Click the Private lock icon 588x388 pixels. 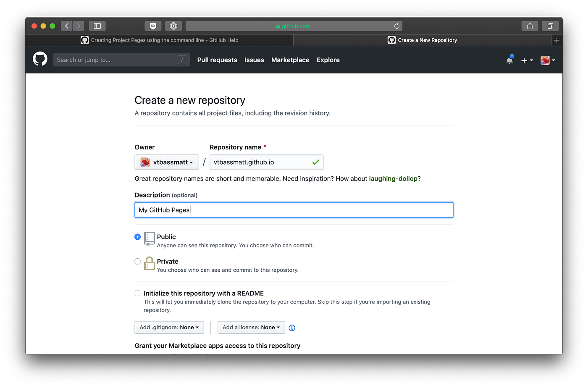(x=149, y=263)
